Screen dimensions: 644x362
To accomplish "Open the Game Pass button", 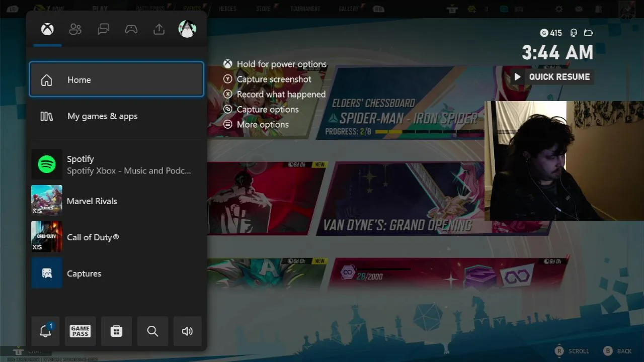I will pyautogui.click(x=80, y=331).
